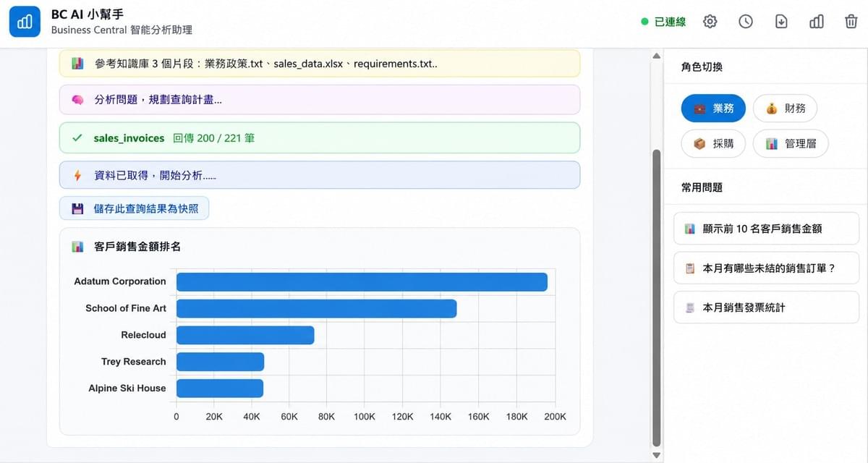Switch role to 財務

pyautogui.click(x=785, y=109)
